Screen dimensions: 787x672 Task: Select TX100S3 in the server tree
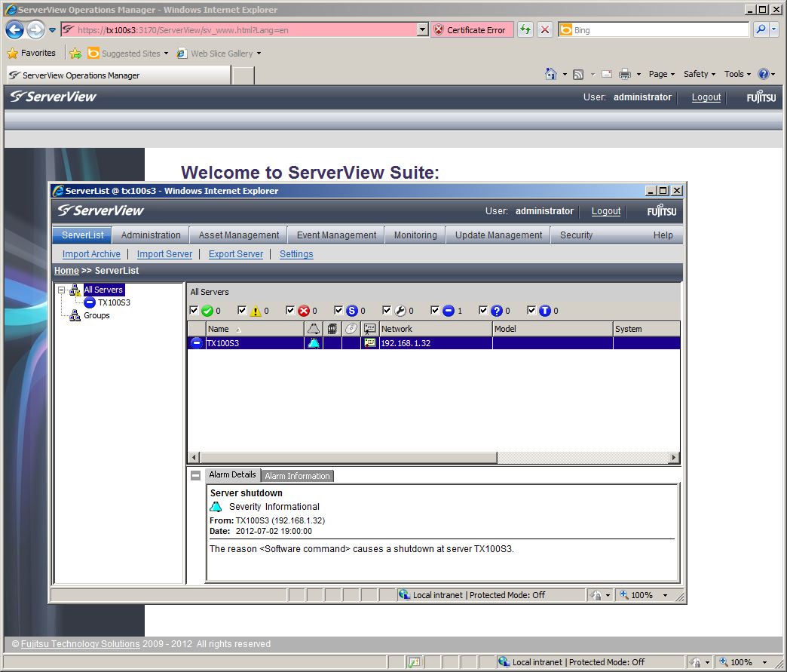point(114,302)
